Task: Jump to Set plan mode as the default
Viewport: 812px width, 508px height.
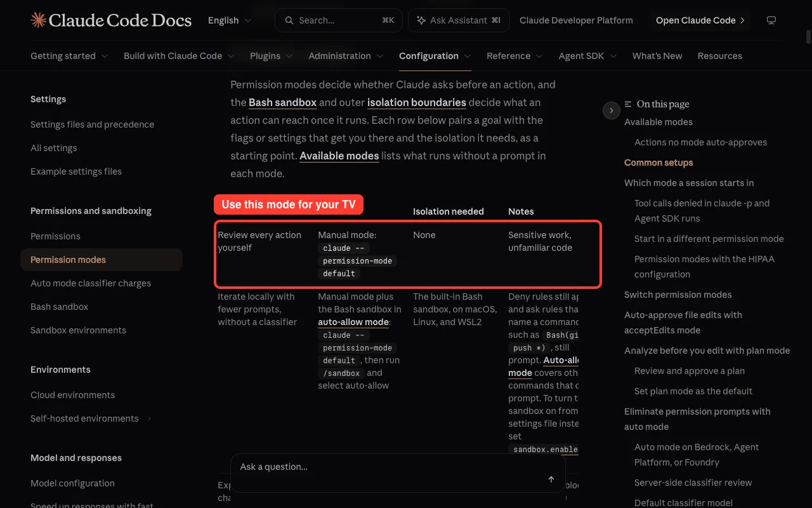Action: click(x=693, y=391)
